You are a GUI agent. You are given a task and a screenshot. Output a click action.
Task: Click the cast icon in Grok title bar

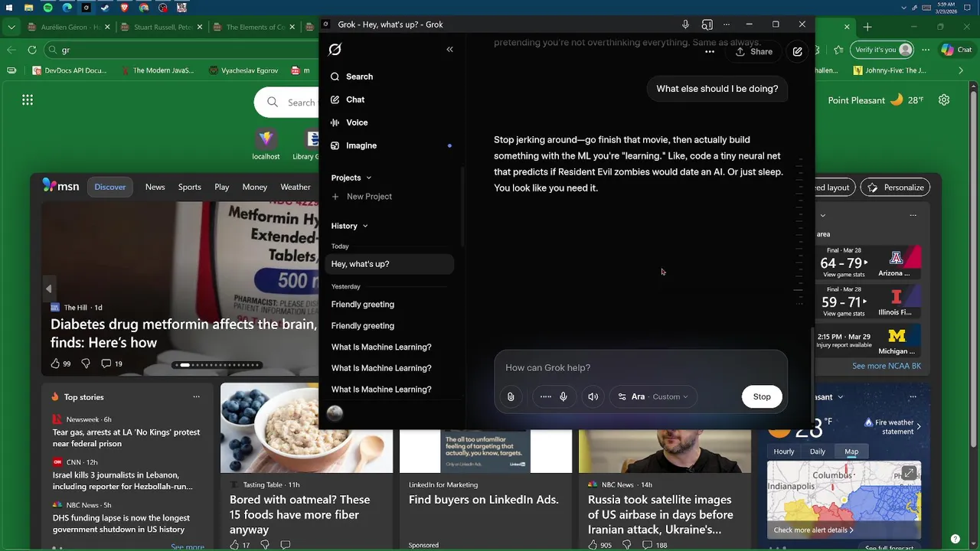(x=707, y=24)
